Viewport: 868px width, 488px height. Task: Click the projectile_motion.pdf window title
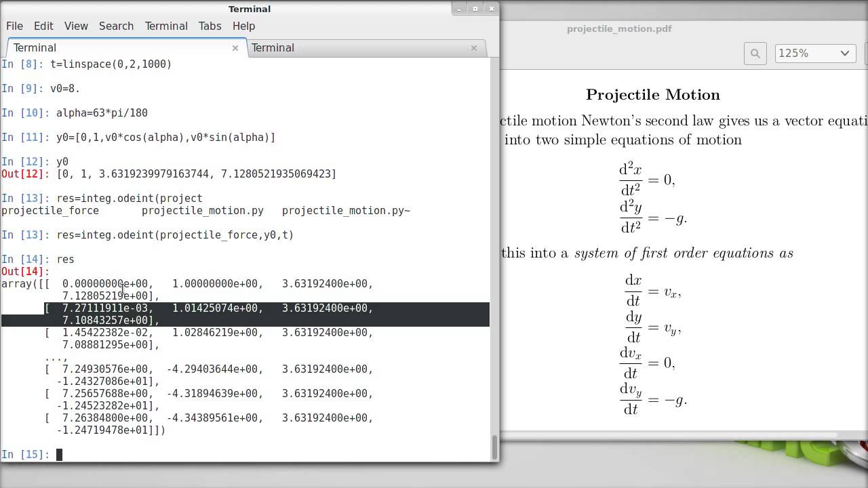(619, 28)
